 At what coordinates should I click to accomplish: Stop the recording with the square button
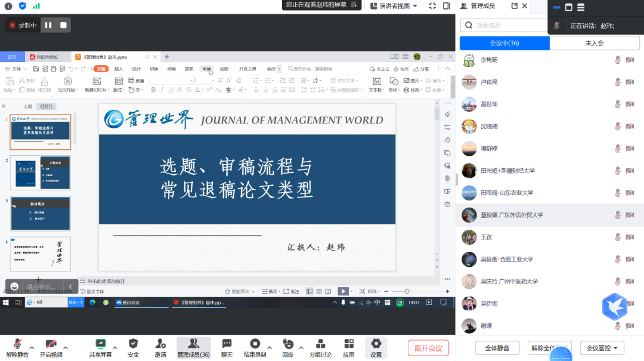point(63,25)
